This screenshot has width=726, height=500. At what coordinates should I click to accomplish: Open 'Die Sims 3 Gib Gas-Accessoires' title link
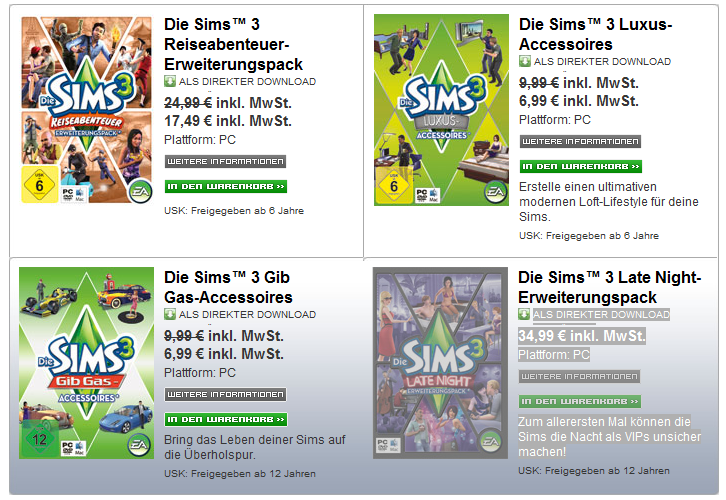[x=240, y=287]
